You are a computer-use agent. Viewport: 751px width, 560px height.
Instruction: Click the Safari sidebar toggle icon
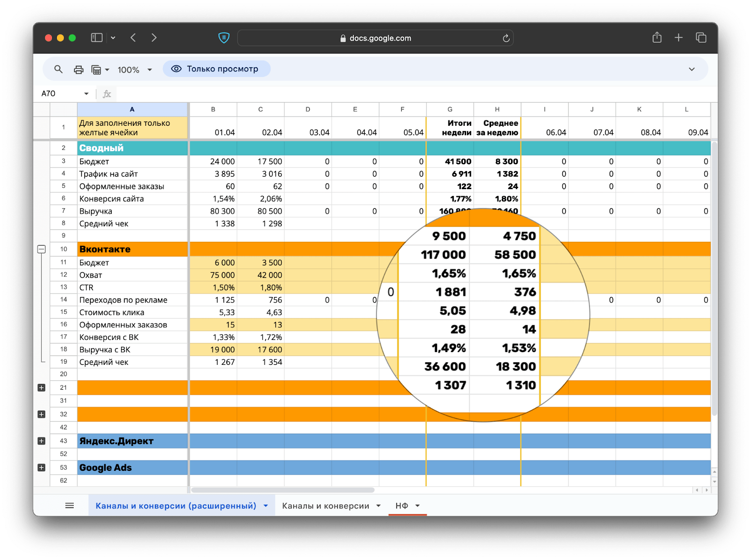point(97,38)
